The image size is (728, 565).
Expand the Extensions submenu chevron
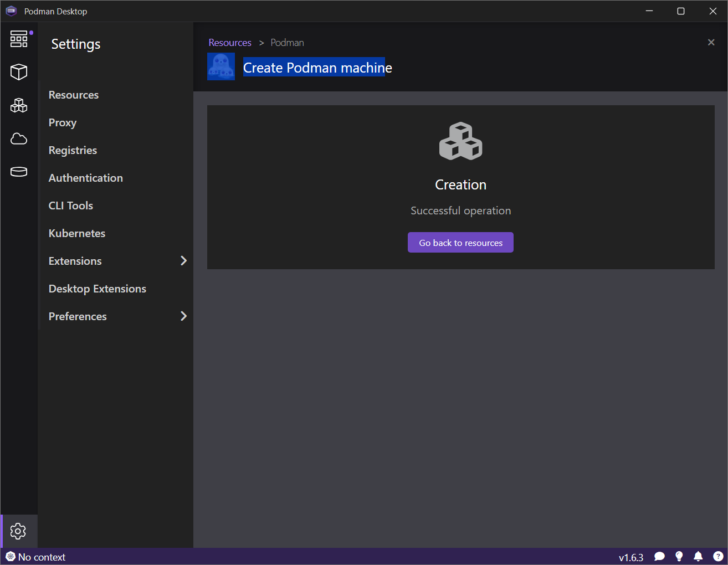coord(183,261)
